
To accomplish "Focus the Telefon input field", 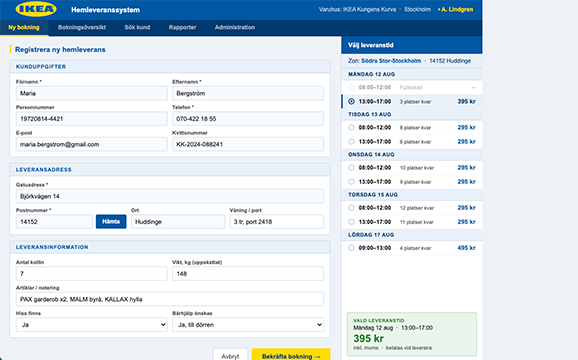I will click(248, 119).
